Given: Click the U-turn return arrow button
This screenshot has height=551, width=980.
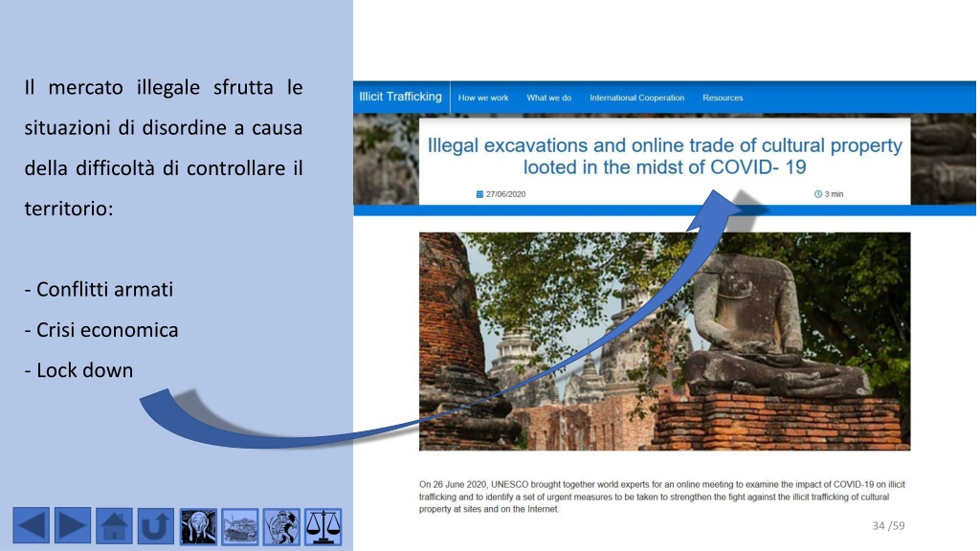Looking at the screenshot, I should click(x=156, y=525).
